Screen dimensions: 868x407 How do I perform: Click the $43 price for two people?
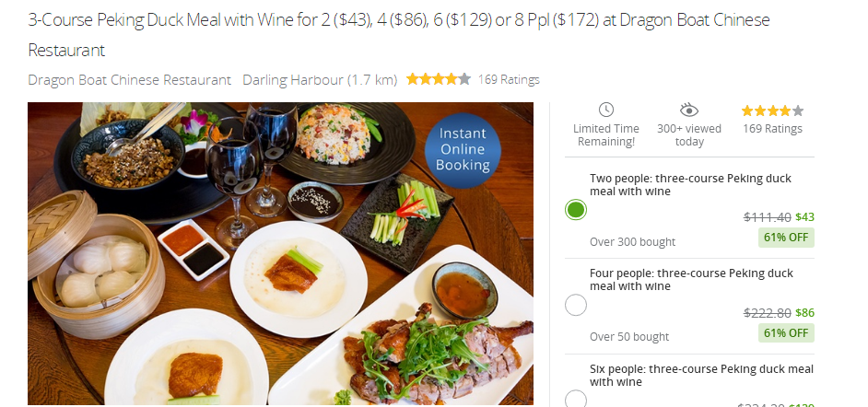click(805, 217)
